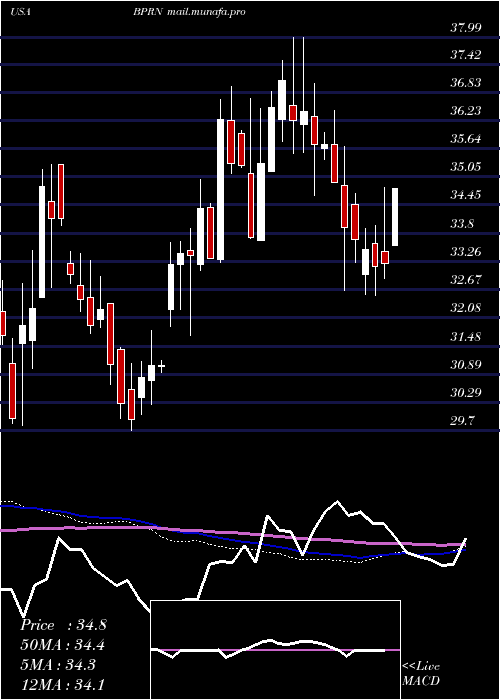500x700 pixels.
Task: Click the 34.45 price axis label
Action: pyautogui.click(x=466, y=195)
